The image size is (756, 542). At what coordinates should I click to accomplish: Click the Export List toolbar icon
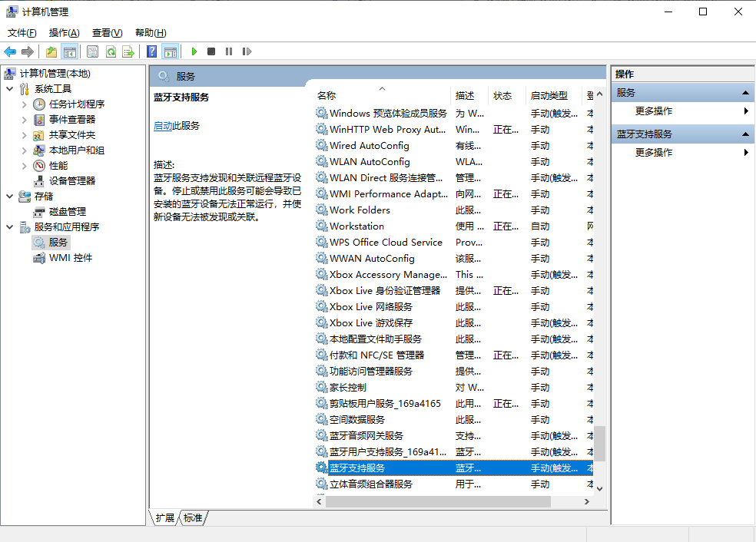pos(128,51)
